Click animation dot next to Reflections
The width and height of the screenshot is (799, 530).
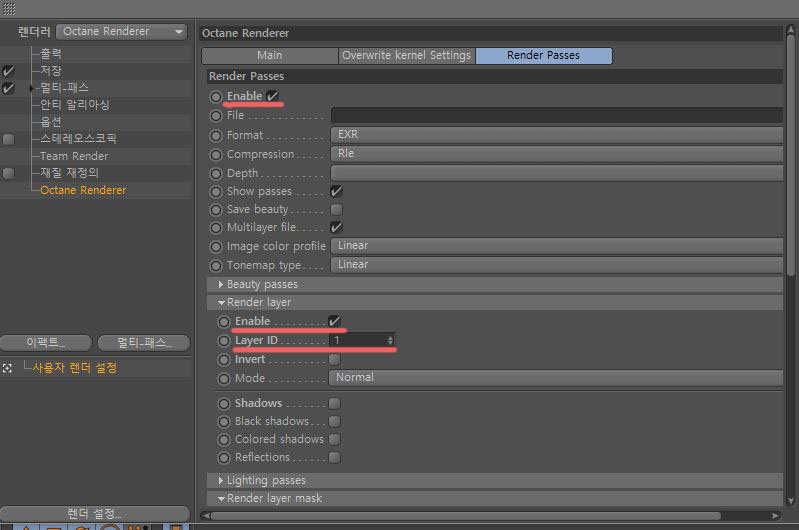[224, 458]
